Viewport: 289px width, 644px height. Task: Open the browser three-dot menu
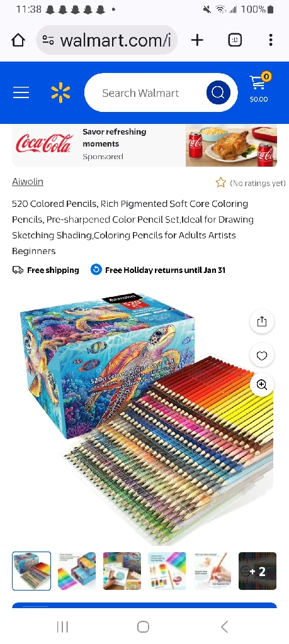coord(271,40)
